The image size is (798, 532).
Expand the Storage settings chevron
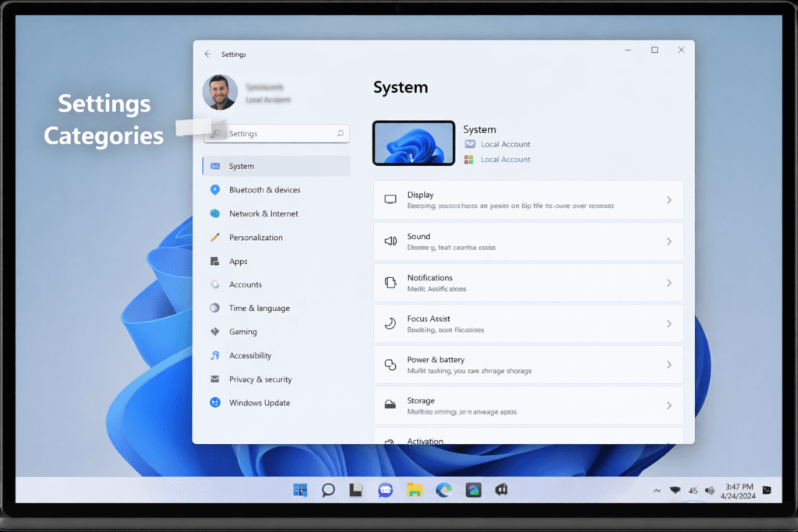pos(669,406)
